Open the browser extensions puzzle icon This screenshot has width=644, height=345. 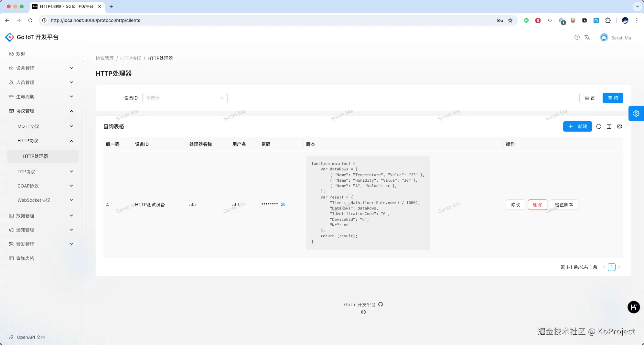pos(608,20)
